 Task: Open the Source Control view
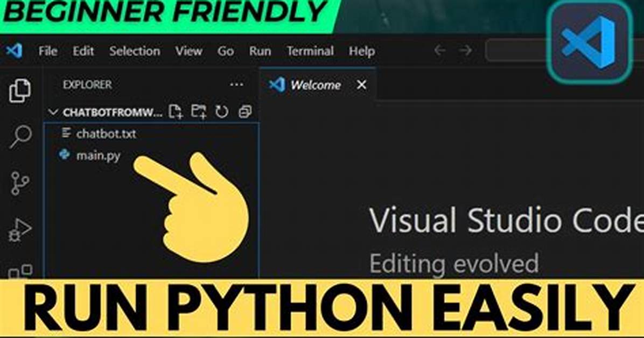click(x=20, y=183)
